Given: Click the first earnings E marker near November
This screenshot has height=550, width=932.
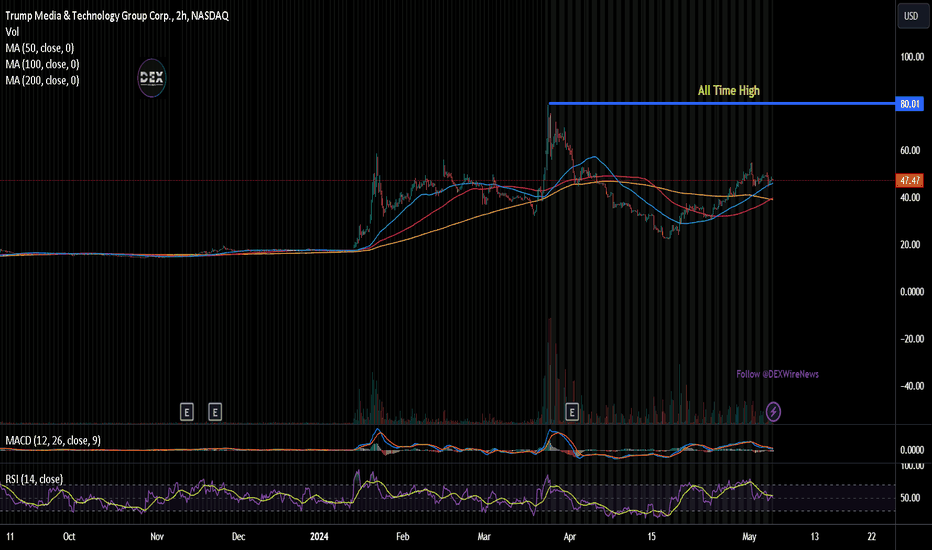Looking at the screenshot, I should (187, 411).
